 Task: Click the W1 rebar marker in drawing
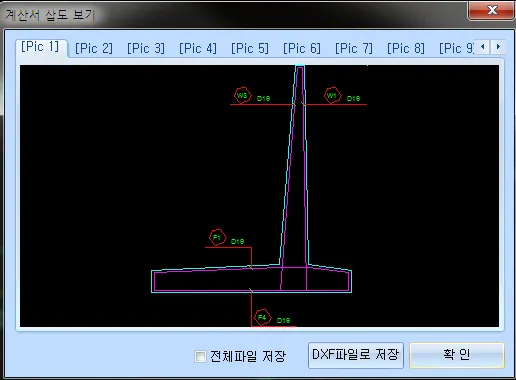332,96
